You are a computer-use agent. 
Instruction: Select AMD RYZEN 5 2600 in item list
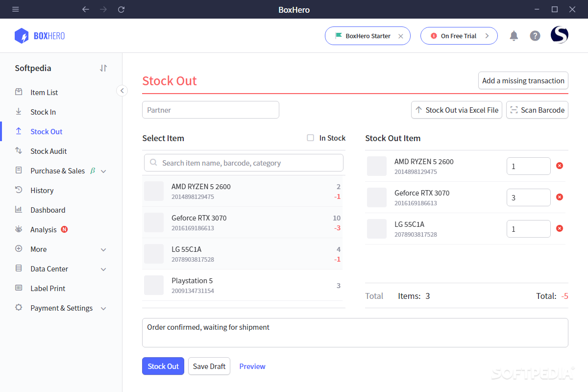tap(243, 191)
